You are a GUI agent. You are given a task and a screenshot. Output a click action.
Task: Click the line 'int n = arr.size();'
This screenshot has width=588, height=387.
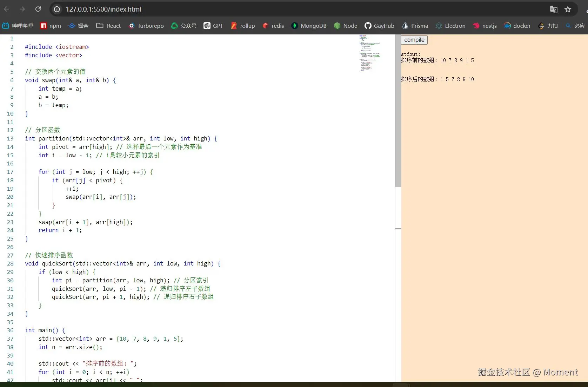tap(70, 347)
